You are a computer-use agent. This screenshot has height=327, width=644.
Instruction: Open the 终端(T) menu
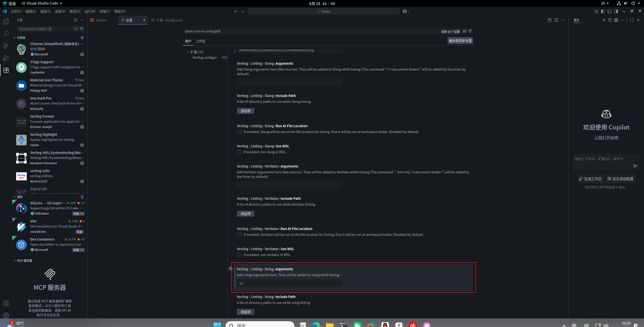click(104, 11)
